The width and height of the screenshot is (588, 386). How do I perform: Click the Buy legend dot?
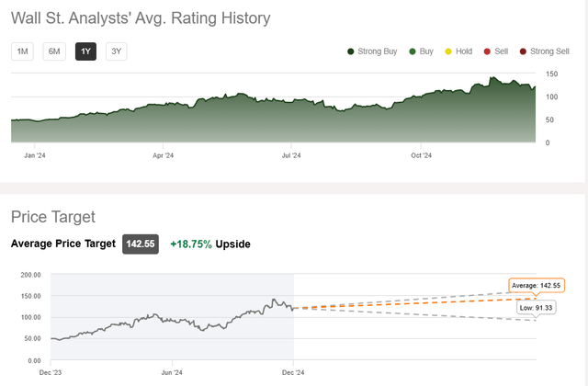coord(413,51)
